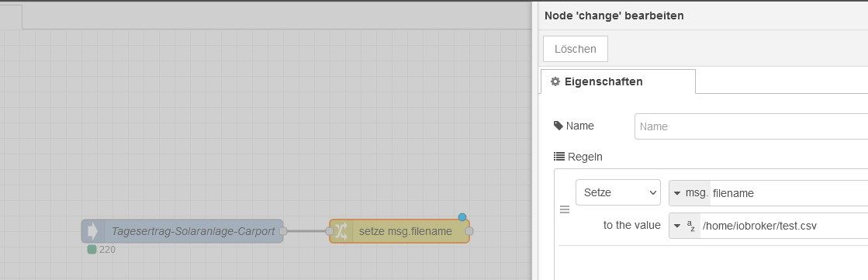
Task: Select the empty flow tab above the workspace
Action: click(x=11, y=17)
